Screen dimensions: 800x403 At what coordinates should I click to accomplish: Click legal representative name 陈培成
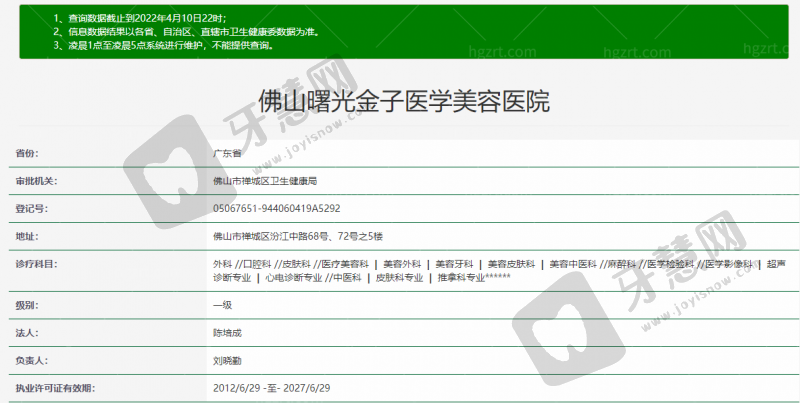pos(227,331)
